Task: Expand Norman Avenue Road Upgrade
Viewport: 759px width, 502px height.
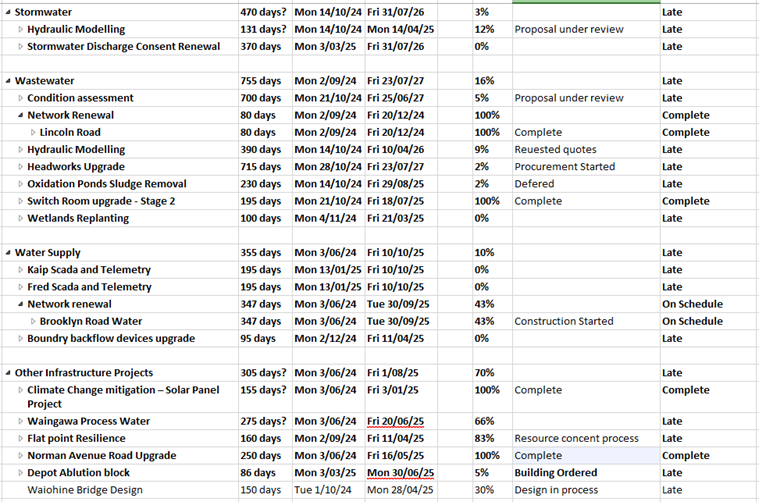Action: (x=20, y=456)
